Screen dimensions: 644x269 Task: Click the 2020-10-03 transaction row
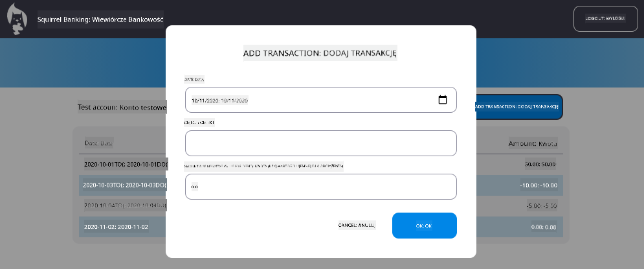coord(123,185)
